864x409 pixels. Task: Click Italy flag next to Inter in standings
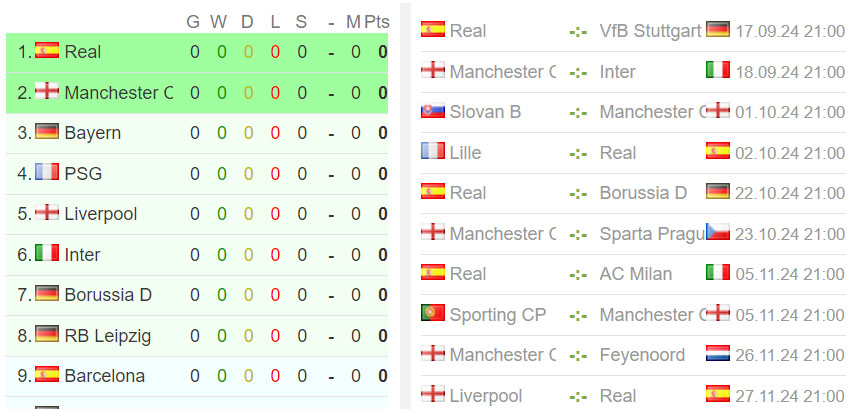click(47, 253)
